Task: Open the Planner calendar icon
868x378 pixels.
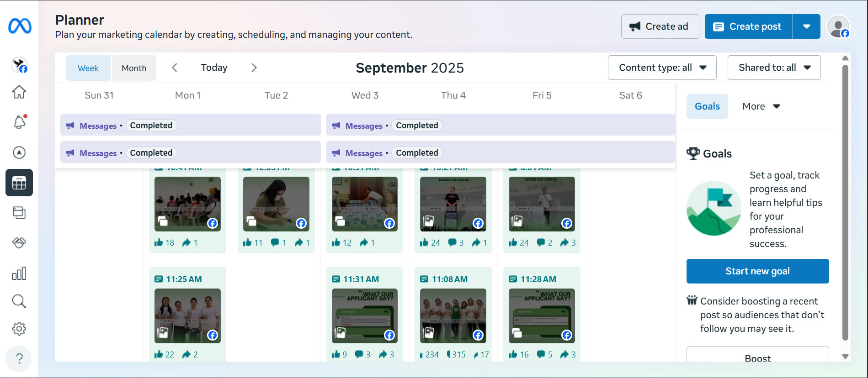Action: [x=19, y=183]
